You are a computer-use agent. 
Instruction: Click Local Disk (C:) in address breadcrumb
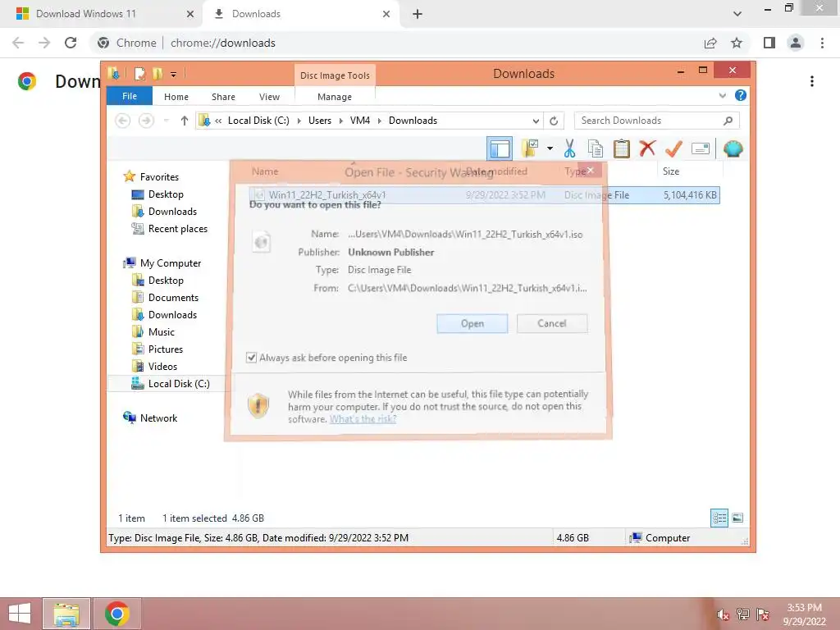click(x=258, y=121)
